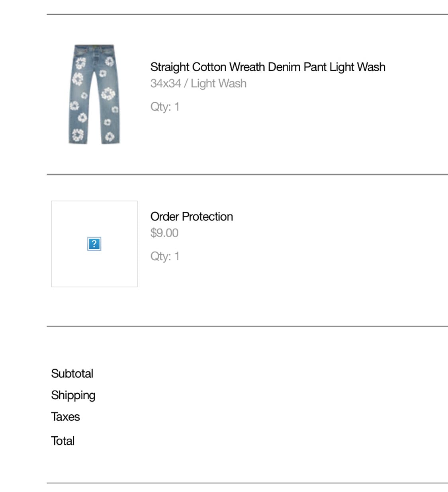This screenshot has width=448, height=492.
Task: Click the divider line above Subtotal
Action: tap(247, 326)
